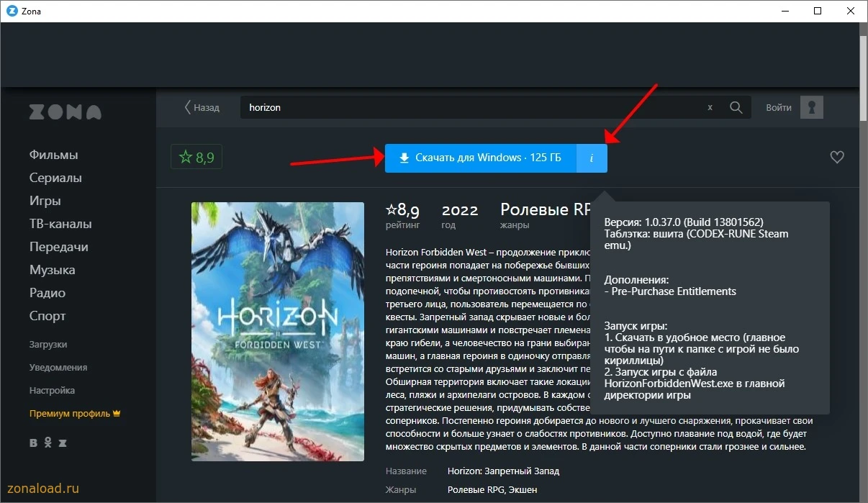
Task: Open the Odnoklassniki social icon
Action: coord(48,443)
